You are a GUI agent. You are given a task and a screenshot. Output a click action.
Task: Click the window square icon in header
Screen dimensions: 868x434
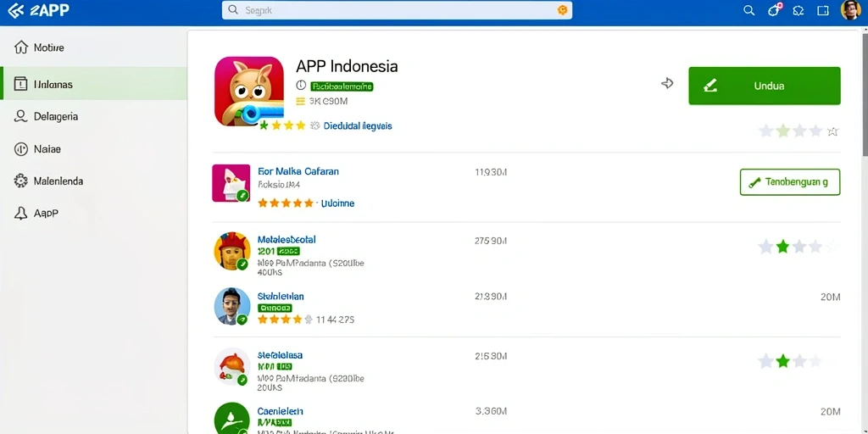822,10
